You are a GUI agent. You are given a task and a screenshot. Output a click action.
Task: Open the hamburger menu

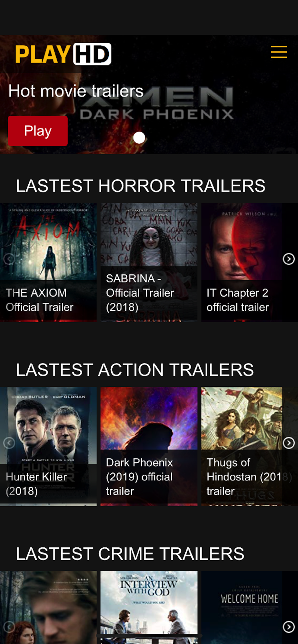pos(279,52)
